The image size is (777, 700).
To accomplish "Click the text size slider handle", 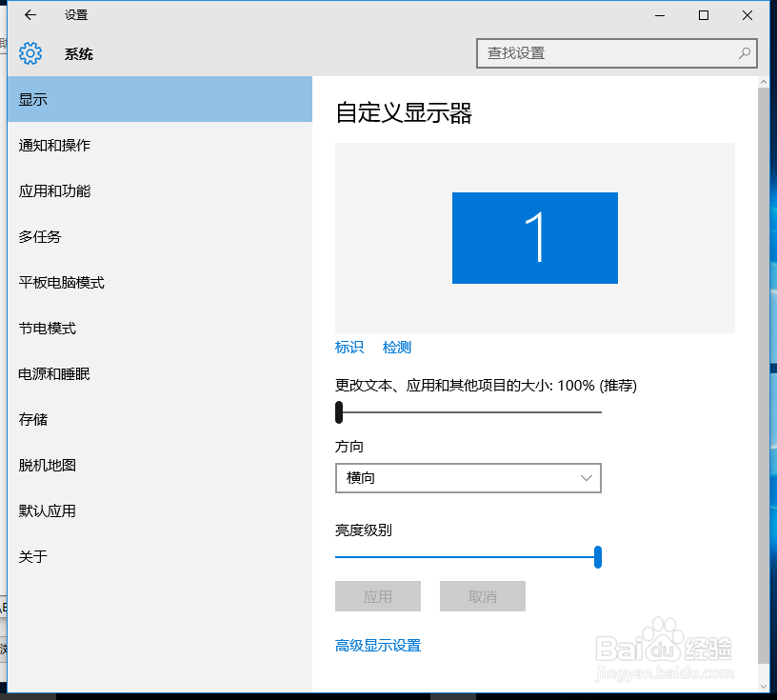I will [x=339, y=412].
